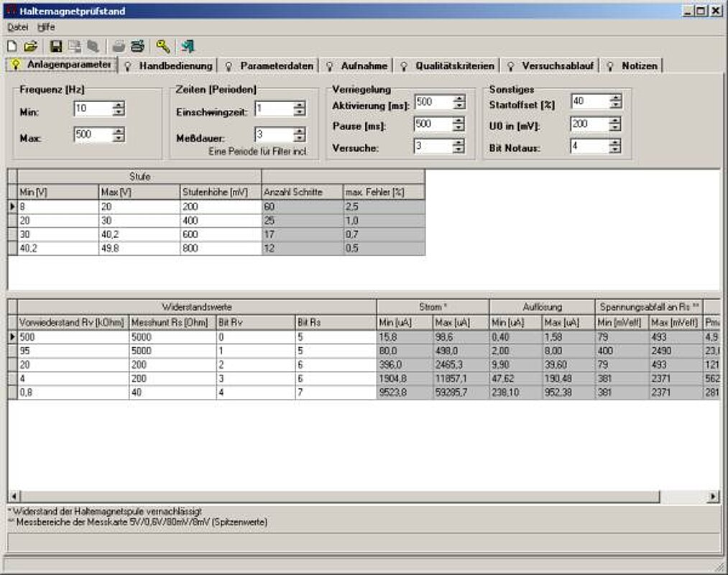Click the Bit Notaus input field
The width and height of the screenshot is (728, 575).
tap(589, 147)
